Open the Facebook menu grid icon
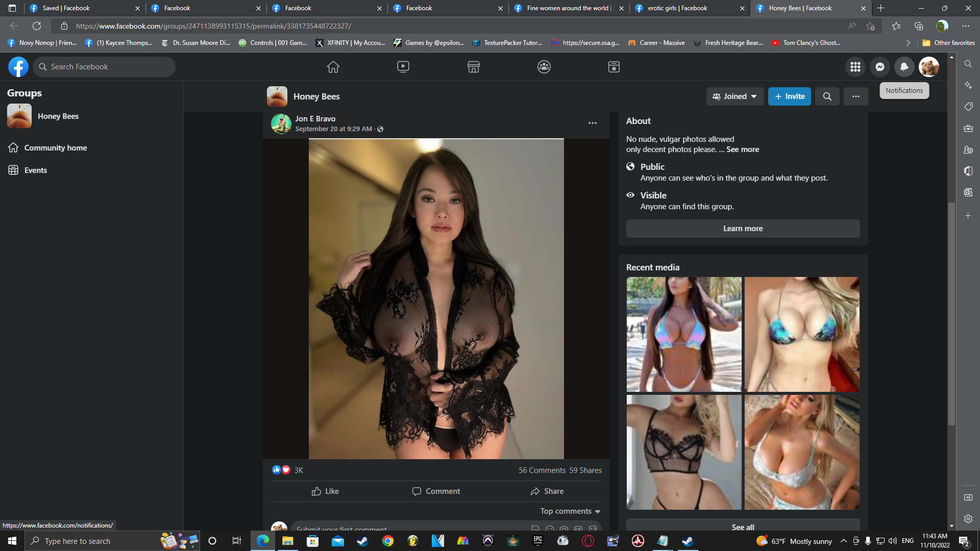This screenshot has width=980, height=551. (x=855, y=67)
